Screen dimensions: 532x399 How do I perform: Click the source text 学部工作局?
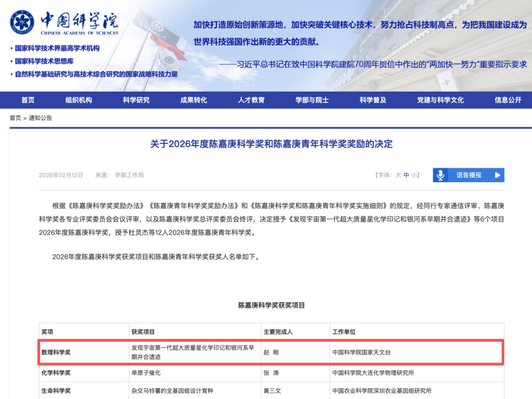(129, 175)
